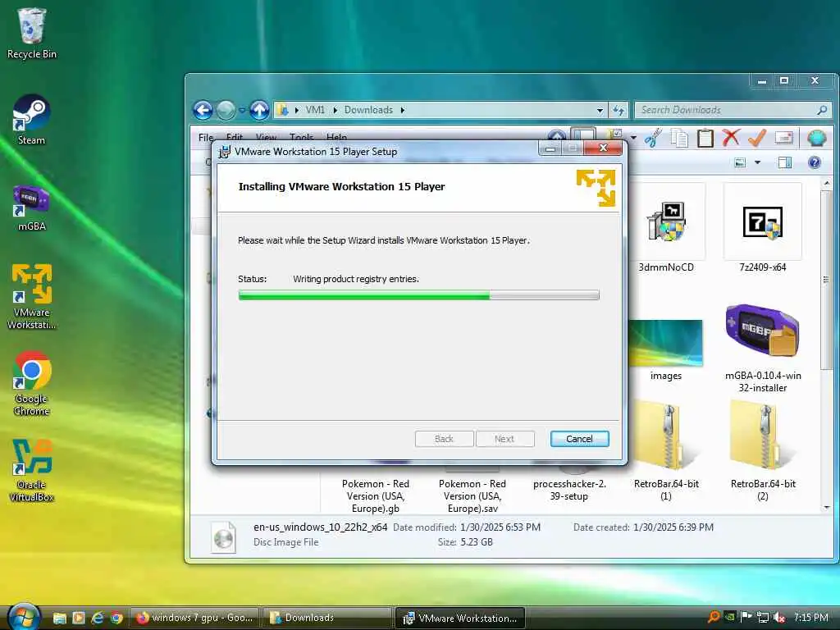Launch Internet Explorer from quick launch
840x630 pixels.
coord(98,618)
